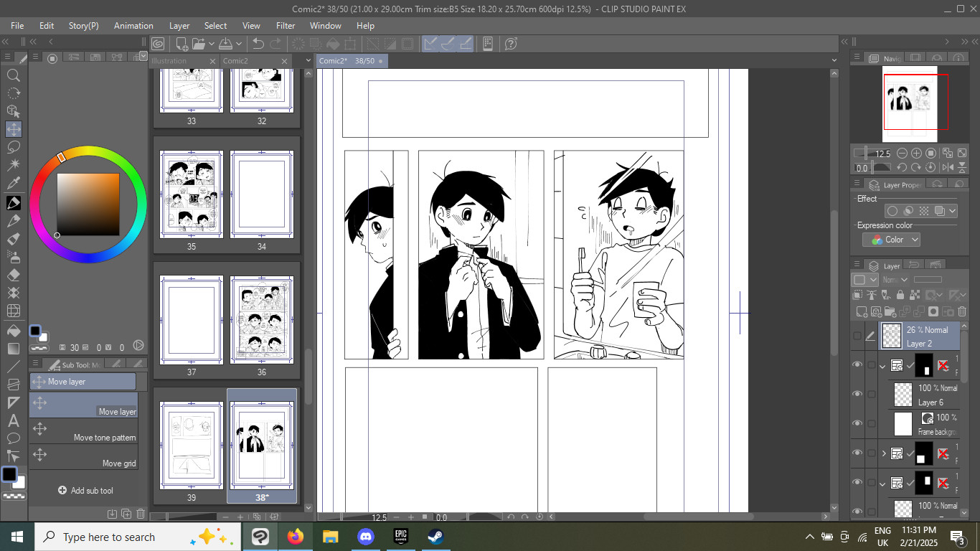Click the main foreground color swatch

point(9,474)
